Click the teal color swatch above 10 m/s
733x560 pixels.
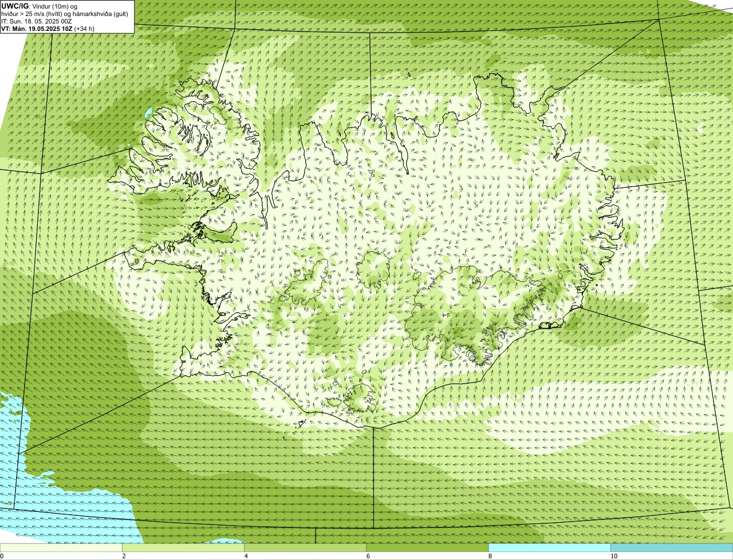pyautogui.click(x=672, y=548)
